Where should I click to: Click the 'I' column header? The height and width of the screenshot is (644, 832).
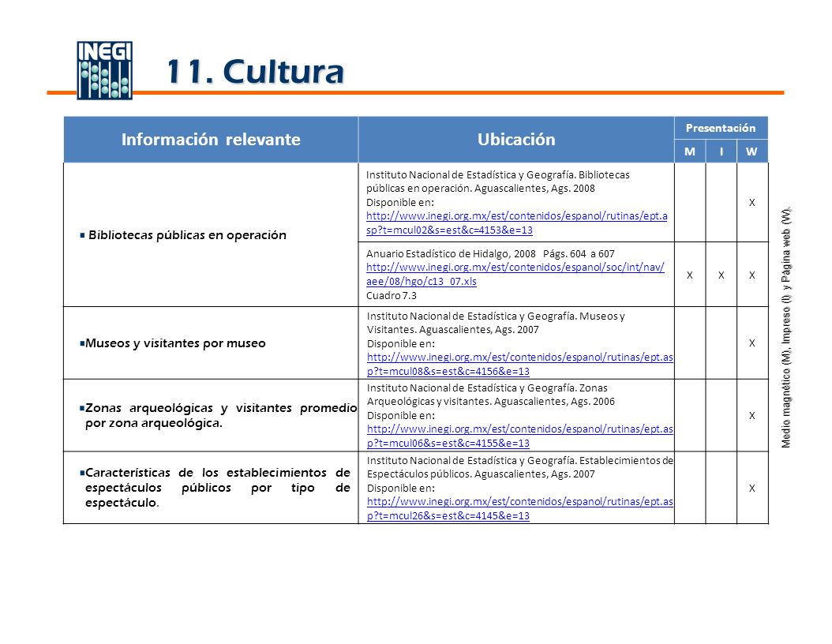click(721, 152)
